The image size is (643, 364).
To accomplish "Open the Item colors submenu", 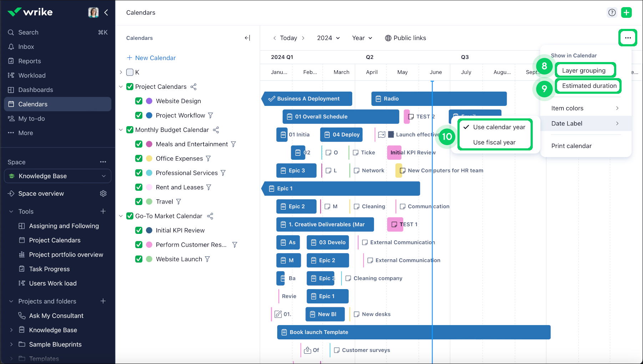I will [x=567, y=108].
